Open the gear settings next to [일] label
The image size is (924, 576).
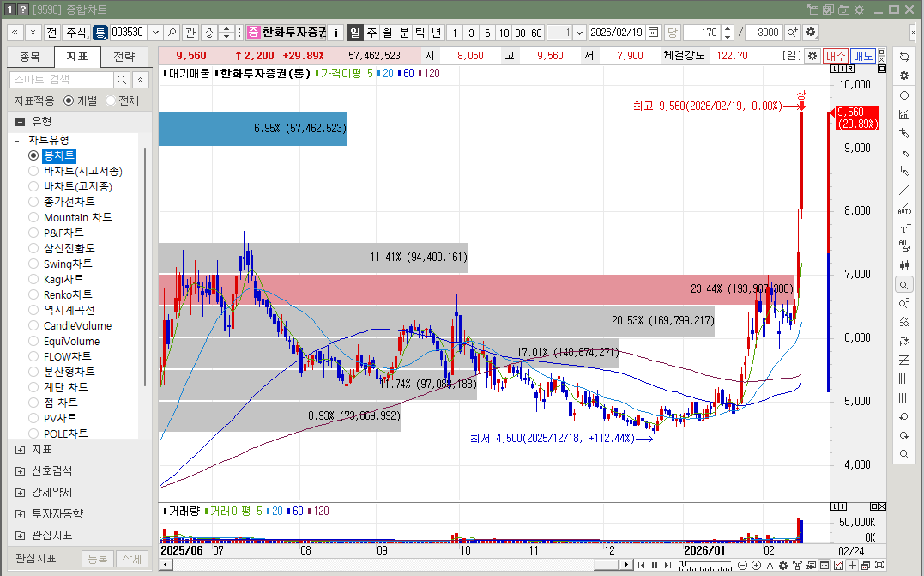coord(812,56)
